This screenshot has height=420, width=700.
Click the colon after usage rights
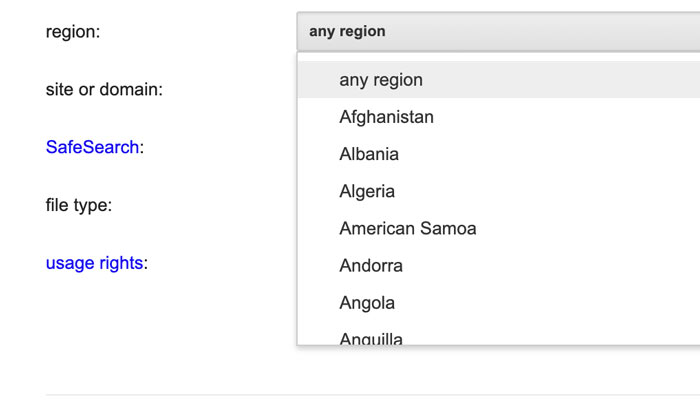tap(146, 264)
